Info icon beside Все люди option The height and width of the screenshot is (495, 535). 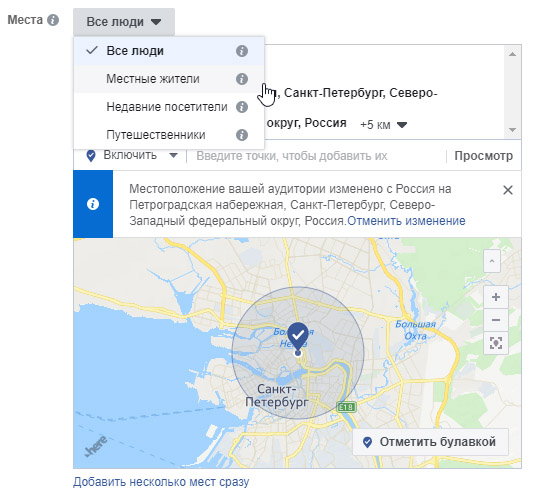click(242, 51)
